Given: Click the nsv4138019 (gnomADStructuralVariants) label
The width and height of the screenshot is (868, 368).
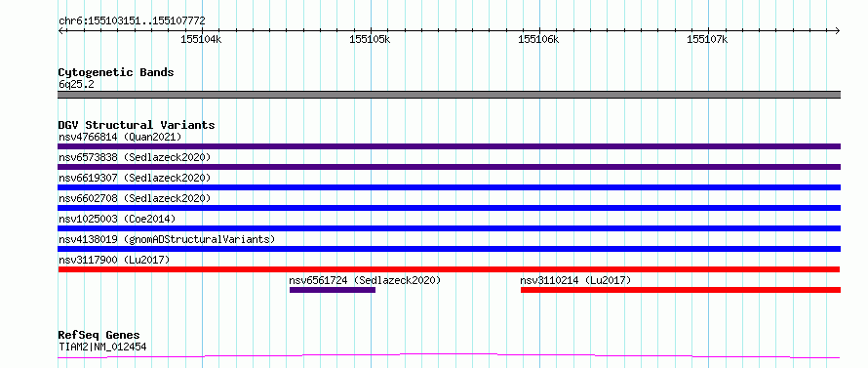Looking at the screenshot, I should pos(167,239).
